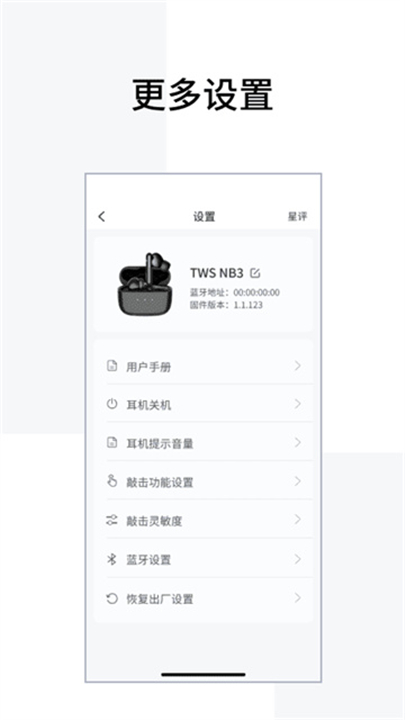Viewport: 405px width, 720px height.
Task: Expand the 敲击功能设置 row chevron
Action: [298, 481]
